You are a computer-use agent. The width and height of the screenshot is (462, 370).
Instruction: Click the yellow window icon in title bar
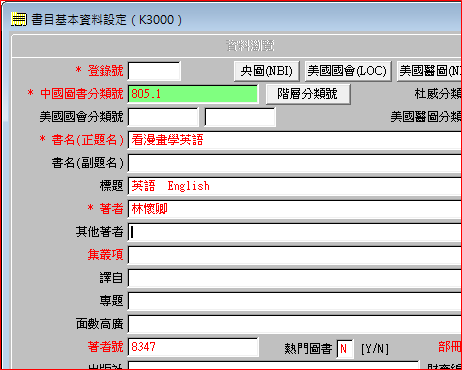pyautogui.click(x=19, y=19)
